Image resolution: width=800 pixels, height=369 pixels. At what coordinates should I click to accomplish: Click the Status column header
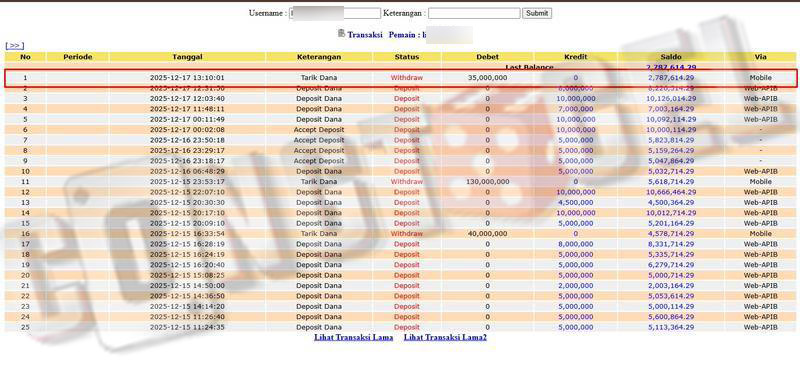point(407,57)
